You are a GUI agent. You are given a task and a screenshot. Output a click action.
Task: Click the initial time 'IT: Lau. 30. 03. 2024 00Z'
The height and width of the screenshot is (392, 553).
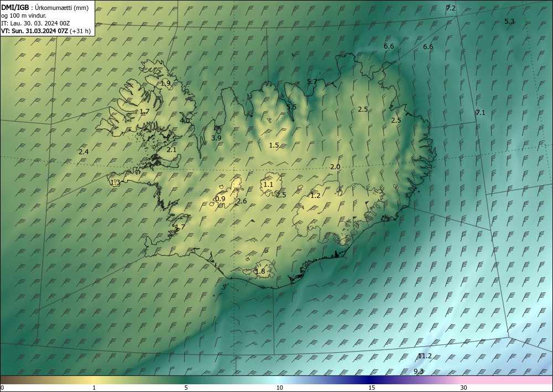click(35, 23)
